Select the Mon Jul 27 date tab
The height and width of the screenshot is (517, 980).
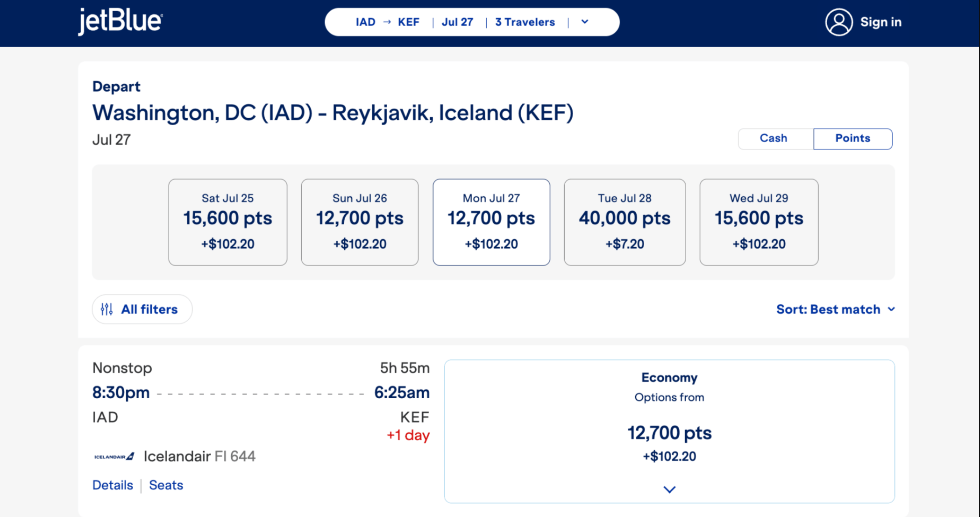click(491, 222)
